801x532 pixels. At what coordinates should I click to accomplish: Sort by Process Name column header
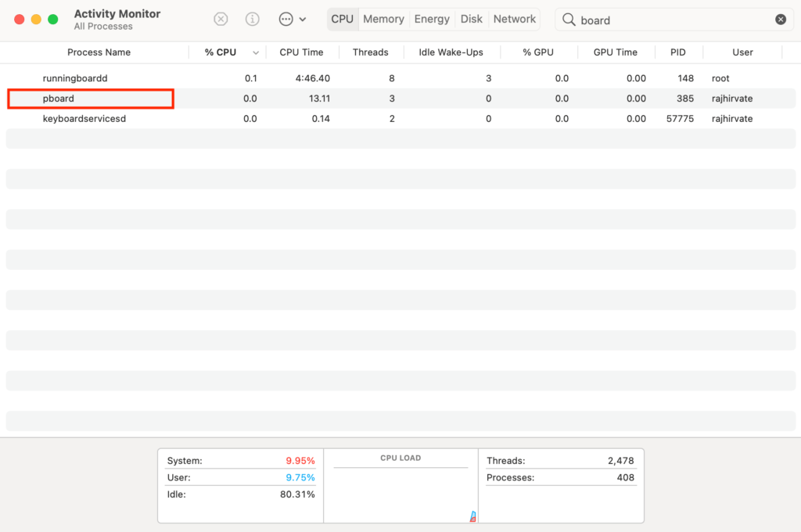click(x=99, y=52)
